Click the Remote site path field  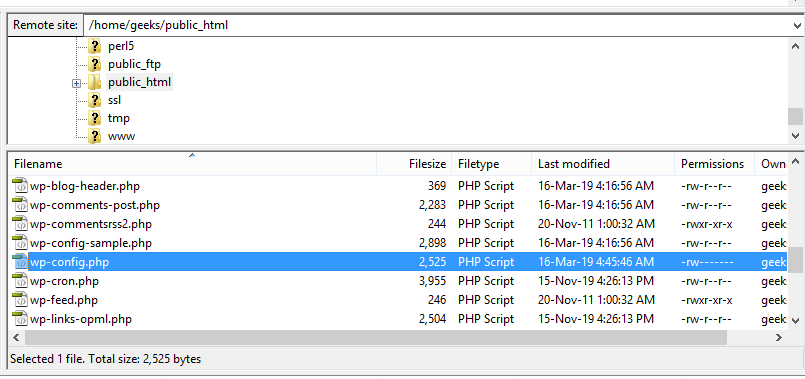click(x=436, y=25)
